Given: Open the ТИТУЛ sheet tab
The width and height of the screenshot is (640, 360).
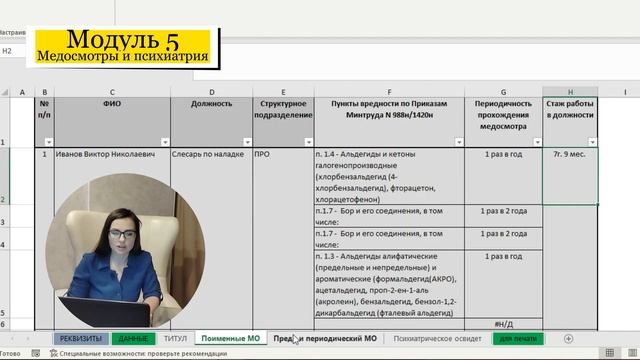Looking at the screenshot, I should pos(175,338).
